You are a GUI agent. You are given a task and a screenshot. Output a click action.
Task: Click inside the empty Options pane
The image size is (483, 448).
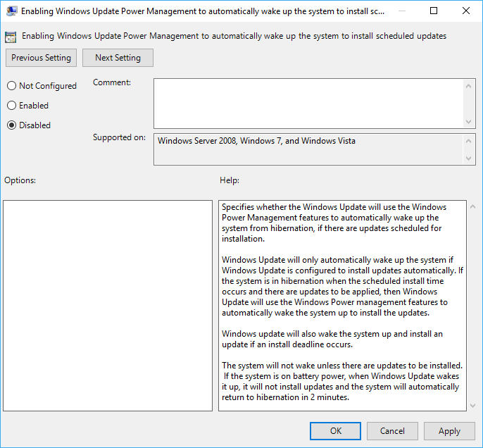pyautogui.click(x=108, y=305)
